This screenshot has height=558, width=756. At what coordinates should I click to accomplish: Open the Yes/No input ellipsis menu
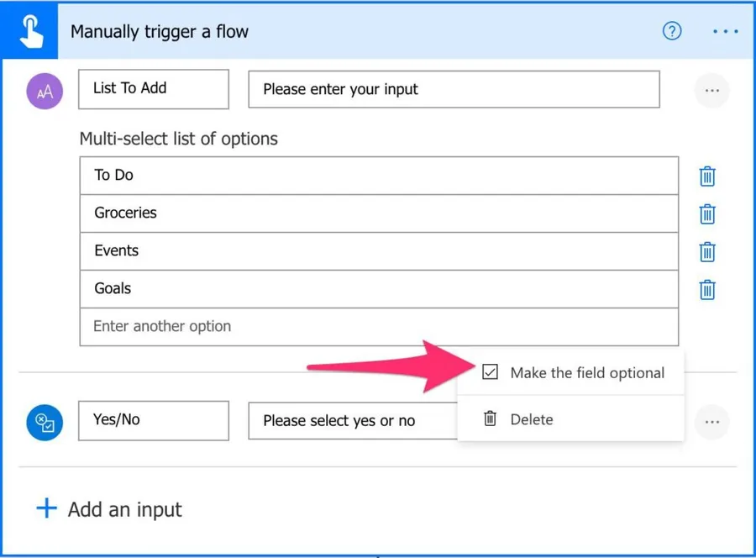(x=712, y=421)
